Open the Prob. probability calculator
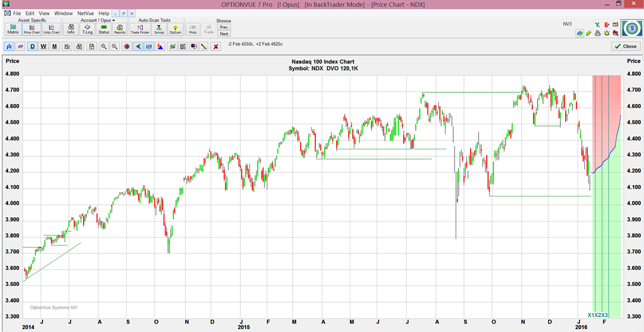Viewport: 644px width, 332px height. [x=192, y=29]
